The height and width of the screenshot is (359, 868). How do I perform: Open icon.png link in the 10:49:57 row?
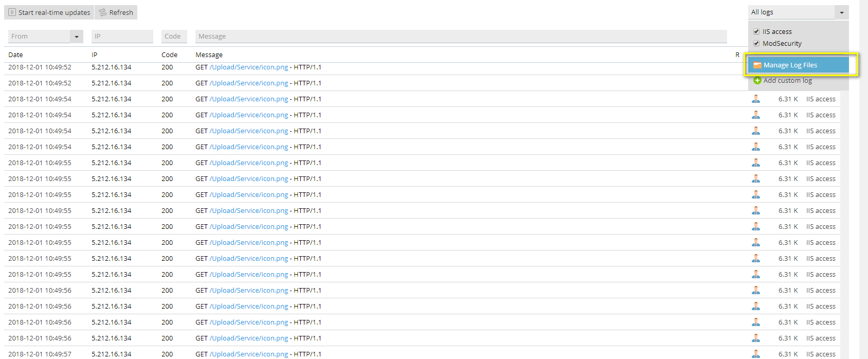[249, 354]
